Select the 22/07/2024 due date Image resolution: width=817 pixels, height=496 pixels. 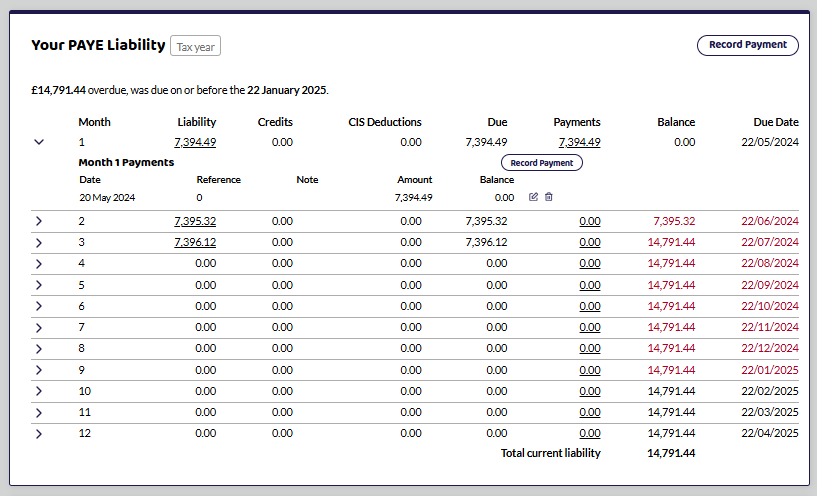[770, 242]
